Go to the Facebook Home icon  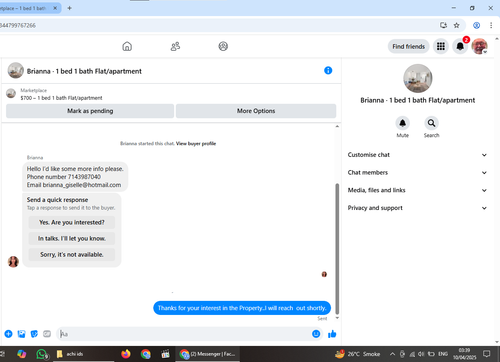(x=127, y=46)
